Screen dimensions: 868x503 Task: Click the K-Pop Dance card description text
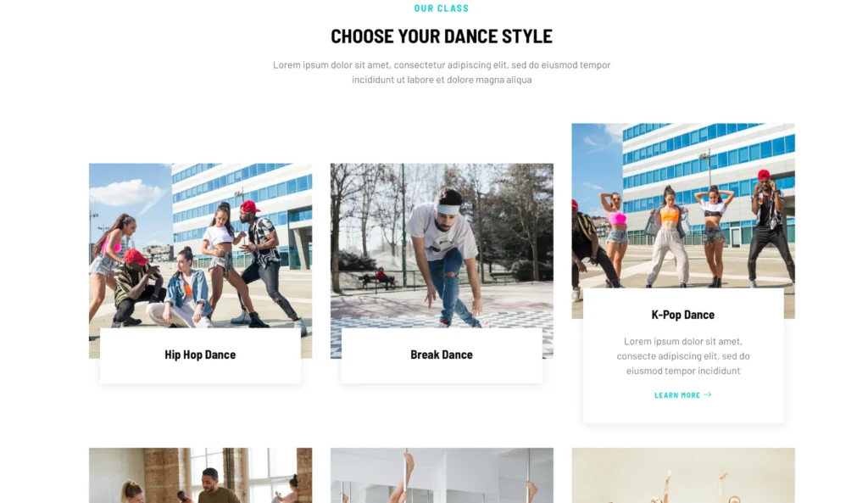tap(682, 355)
